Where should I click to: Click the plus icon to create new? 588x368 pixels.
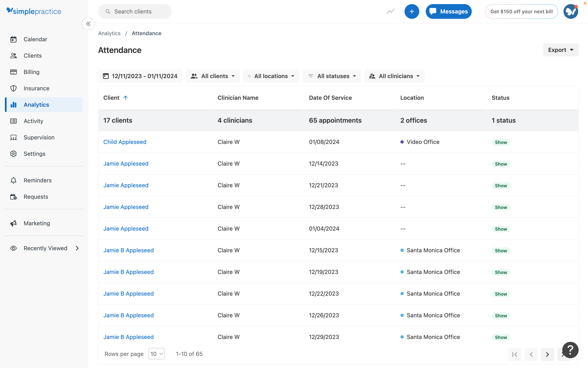tap(412, 11)
